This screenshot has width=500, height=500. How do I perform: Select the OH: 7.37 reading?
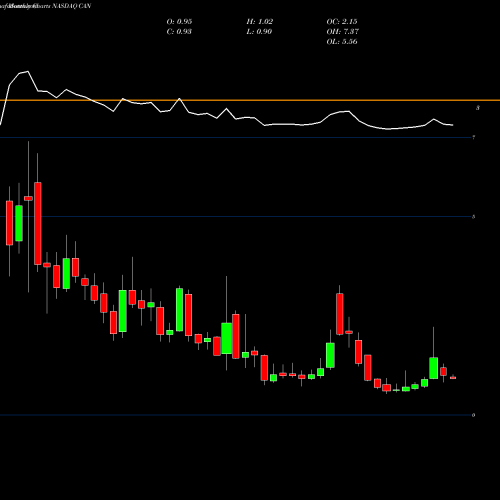[x=343, y=32]
